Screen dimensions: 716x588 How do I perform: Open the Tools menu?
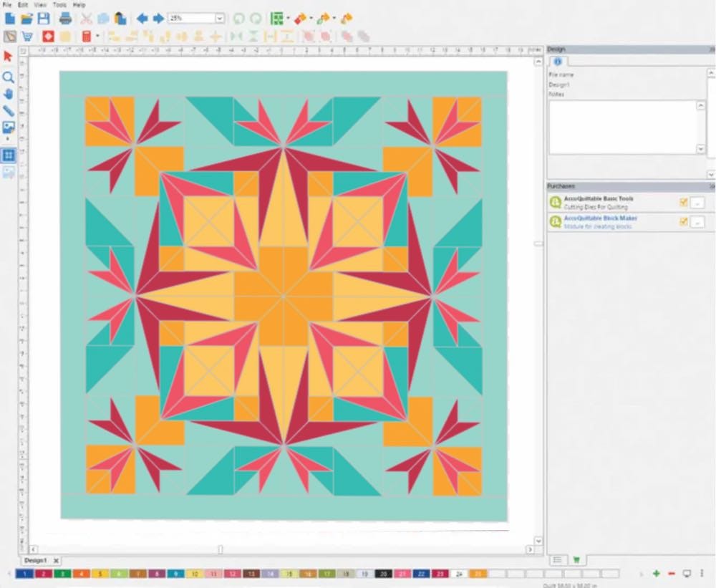pyautogui.click(x=59, y=5)
